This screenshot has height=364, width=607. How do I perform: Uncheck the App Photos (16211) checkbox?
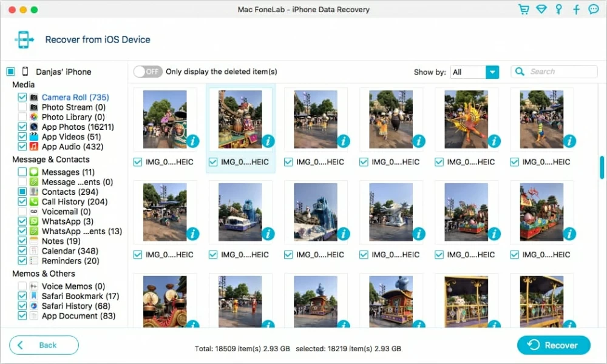[x=22, y=127]
